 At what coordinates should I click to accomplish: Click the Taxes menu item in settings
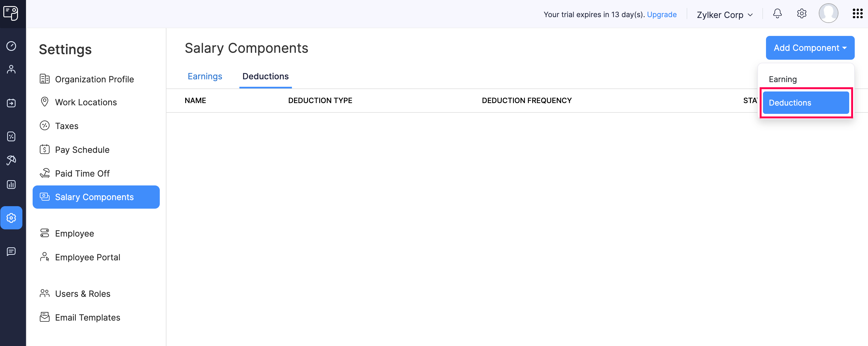click(x=66, y=126)
